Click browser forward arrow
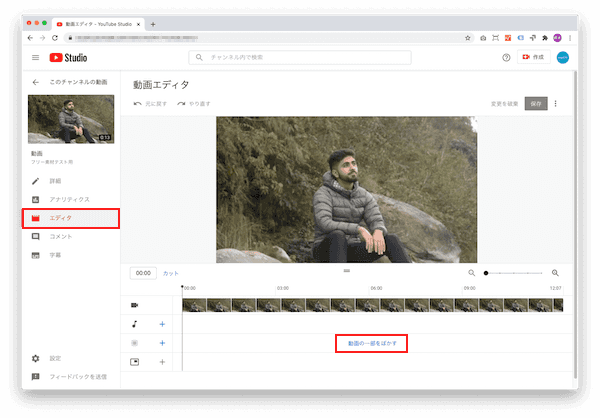The height and width of the screenshot is (418, 600). click(42, 38)
